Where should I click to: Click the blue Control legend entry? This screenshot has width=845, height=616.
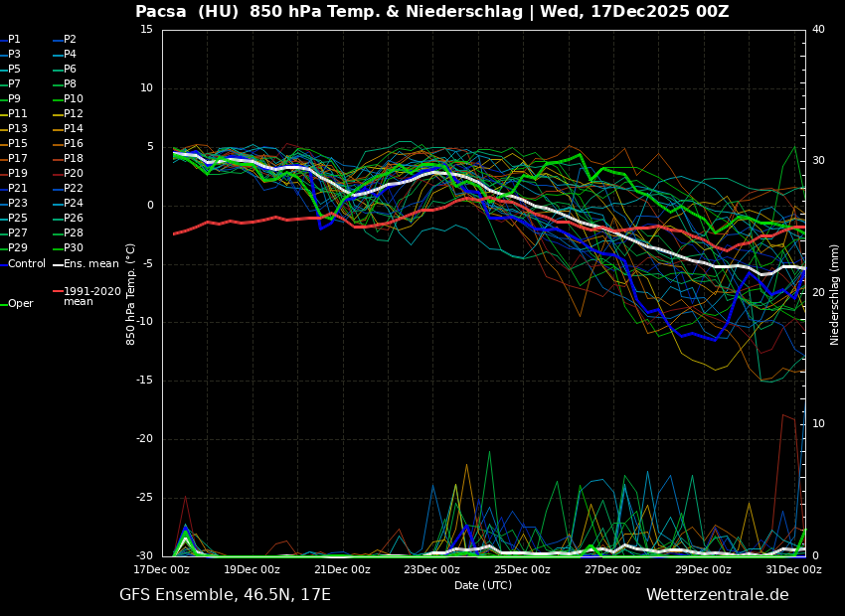pos(26,264)
